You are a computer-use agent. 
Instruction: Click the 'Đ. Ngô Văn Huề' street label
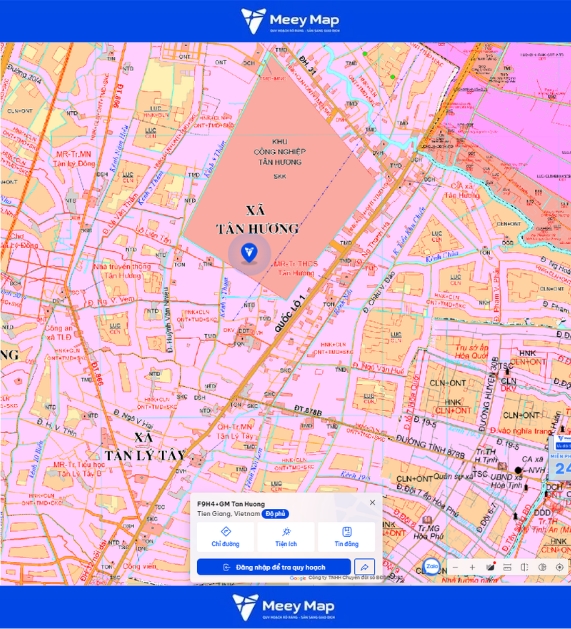point(378,368)
